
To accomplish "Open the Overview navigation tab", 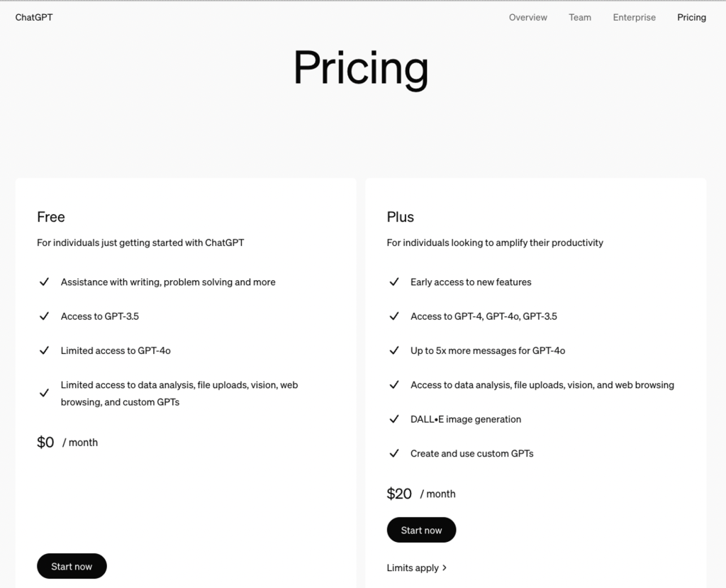I will pyautogui.click(x=527, y=18).
